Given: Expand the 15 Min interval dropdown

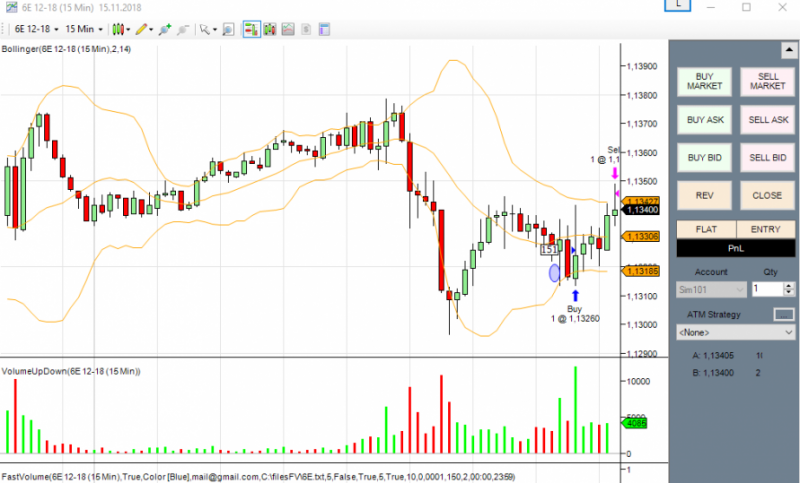Looking at the screenshot, I should tap(84, 29).
